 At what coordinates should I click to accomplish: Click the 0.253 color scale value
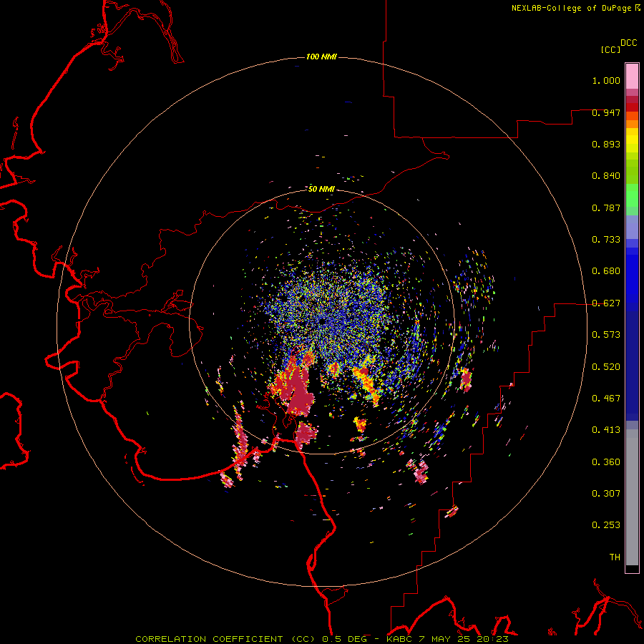pos(606,525)
